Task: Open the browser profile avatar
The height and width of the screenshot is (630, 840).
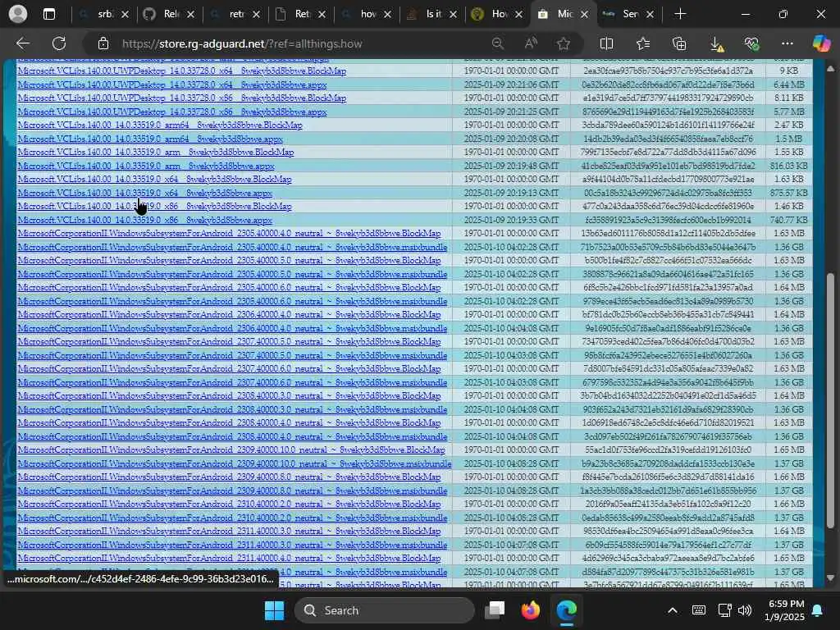Action: [18, 14]
